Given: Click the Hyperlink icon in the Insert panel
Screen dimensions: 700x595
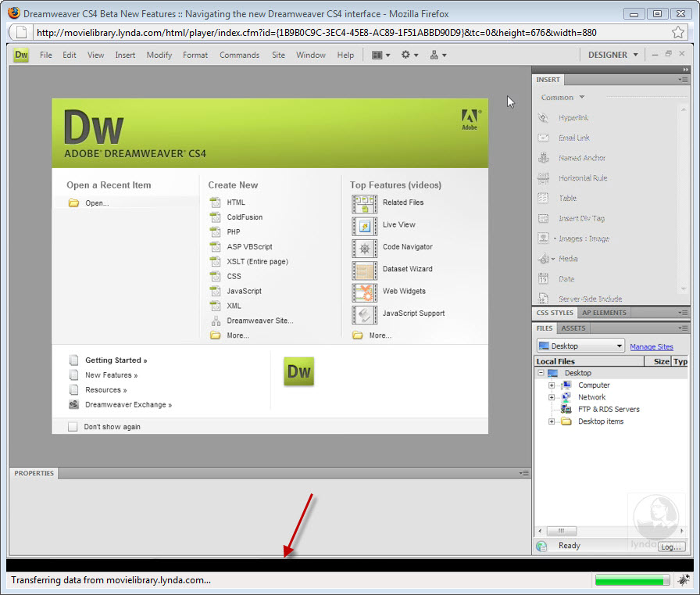Looking at the screenshot, I should [x=543, y=117].
